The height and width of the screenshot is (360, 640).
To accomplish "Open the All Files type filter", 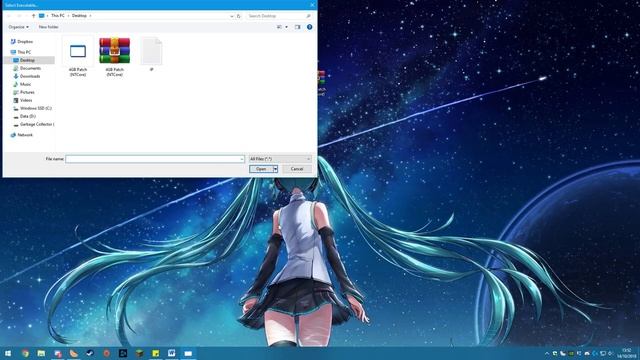I will click(280, 159).
